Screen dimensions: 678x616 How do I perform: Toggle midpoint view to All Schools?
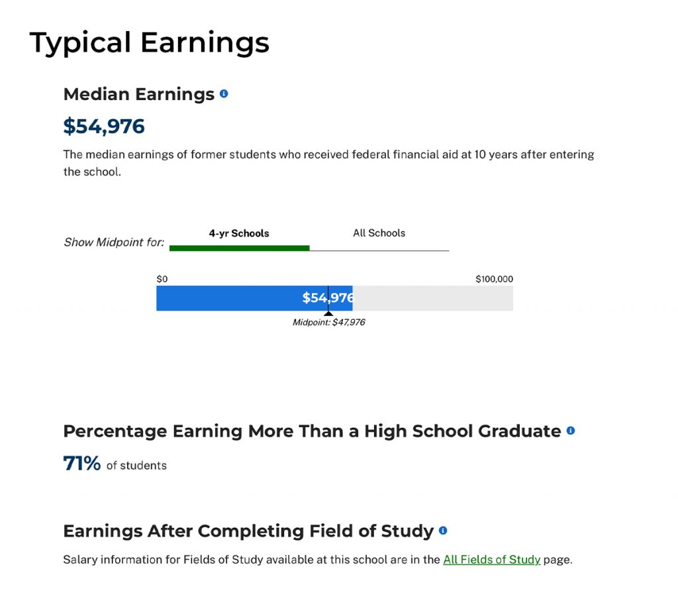click(x=379, y=233)
